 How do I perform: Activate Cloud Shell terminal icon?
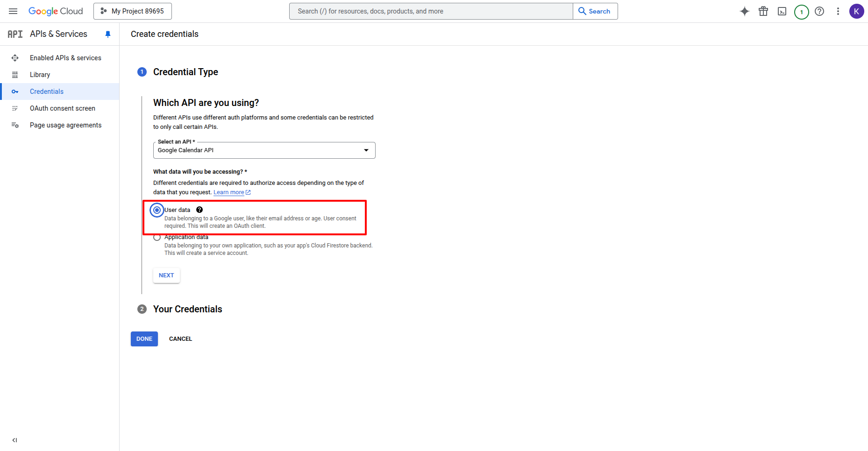click(x=782, y=11)
